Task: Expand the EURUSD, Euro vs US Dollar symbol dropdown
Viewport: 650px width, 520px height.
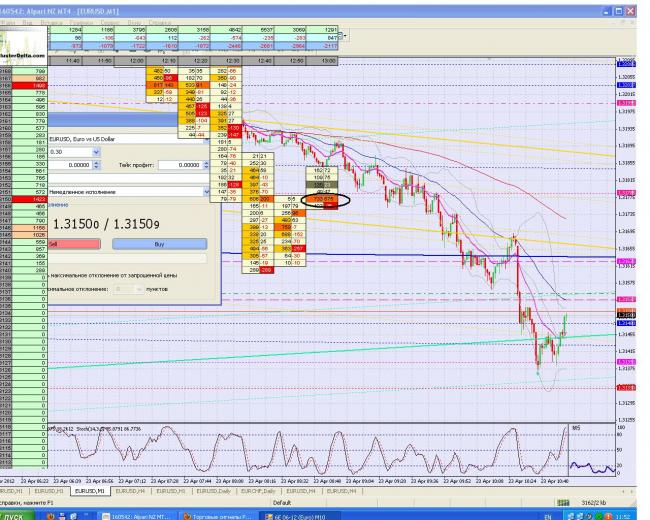Action: click(x=206, y=139)
